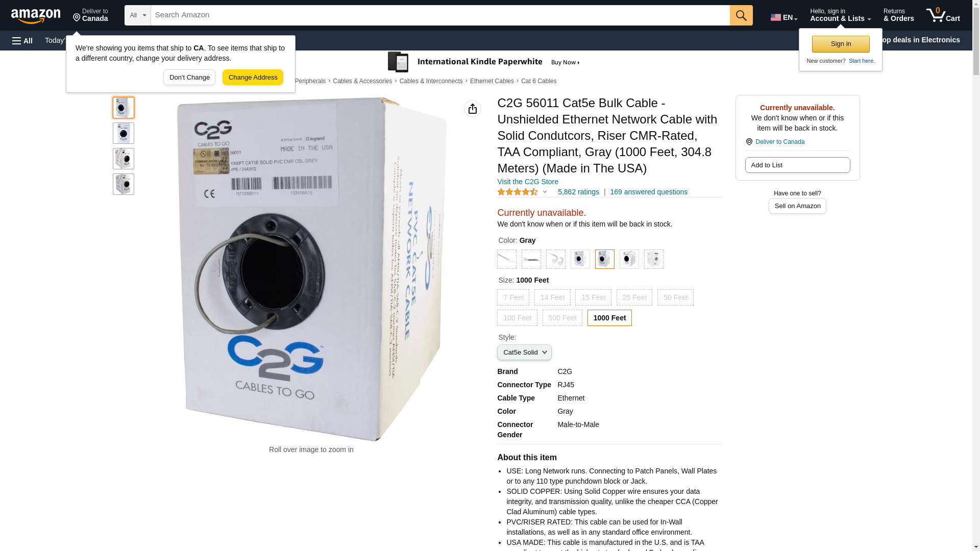Click the star rating icon
This screenshot has height=551, width=980.
(x=518, y=192)
